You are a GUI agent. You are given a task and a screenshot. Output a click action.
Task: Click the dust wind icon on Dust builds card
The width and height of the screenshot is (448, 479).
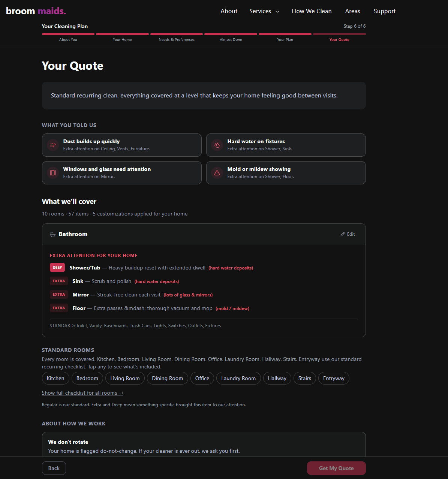pos(53,145)
